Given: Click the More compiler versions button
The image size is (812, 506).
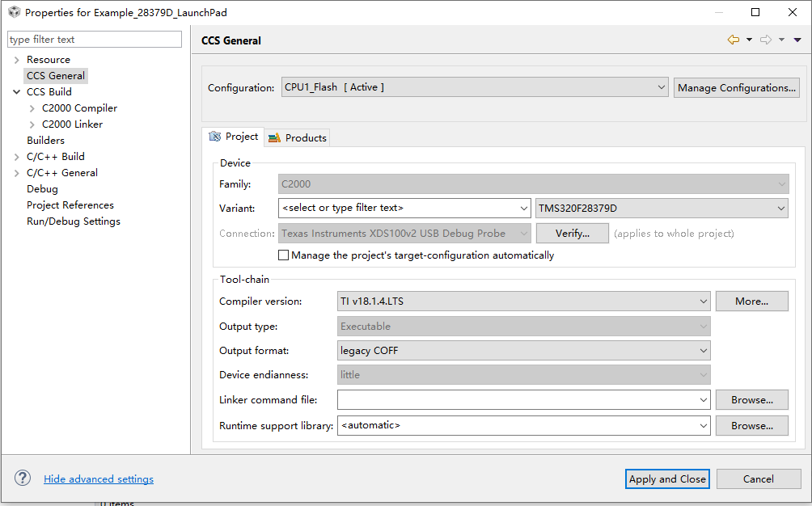Looking at the screenshot, I should [752, 301].
